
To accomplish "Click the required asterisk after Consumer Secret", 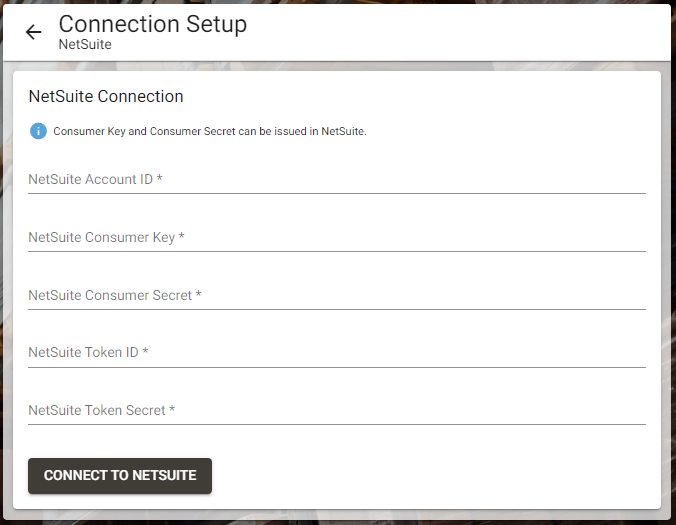I will (198, 294).
